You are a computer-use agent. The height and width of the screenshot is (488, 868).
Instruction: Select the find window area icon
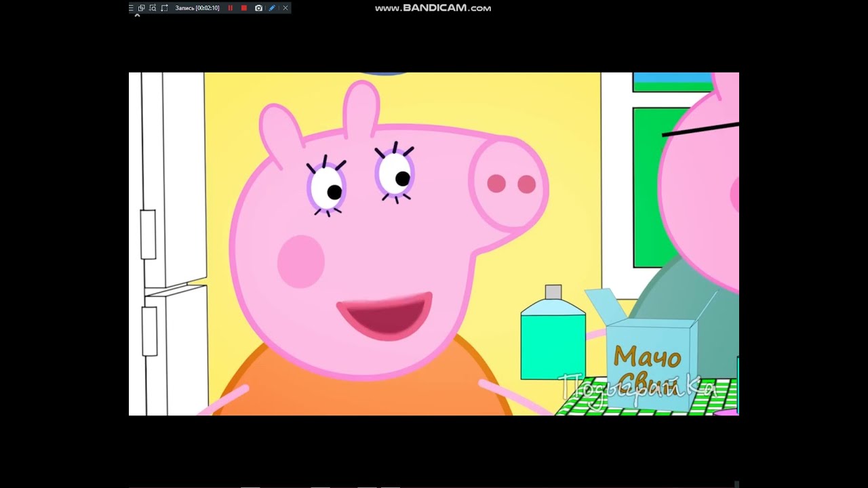(x=153, y=8)
